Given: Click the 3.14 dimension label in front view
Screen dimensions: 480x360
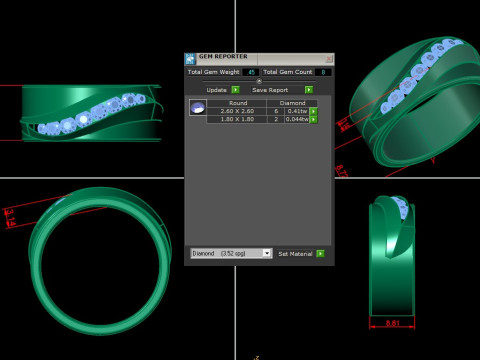Looking at the screenshot, I should point(10,217).
